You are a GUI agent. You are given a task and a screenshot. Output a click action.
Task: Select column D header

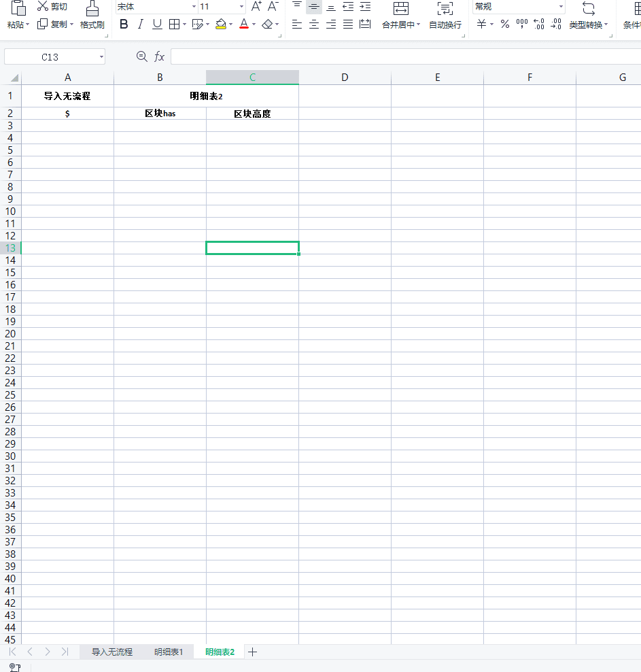(345, 78)
